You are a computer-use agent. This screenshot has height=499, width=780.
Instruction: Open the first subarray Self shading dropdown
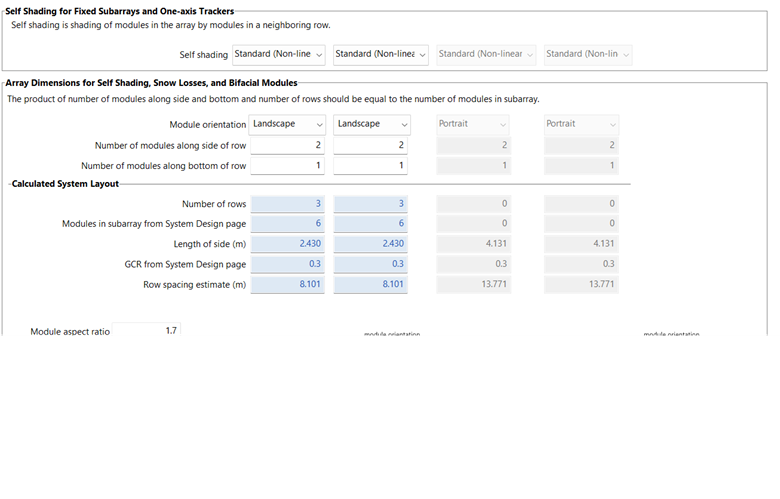[x=279, y=54]
